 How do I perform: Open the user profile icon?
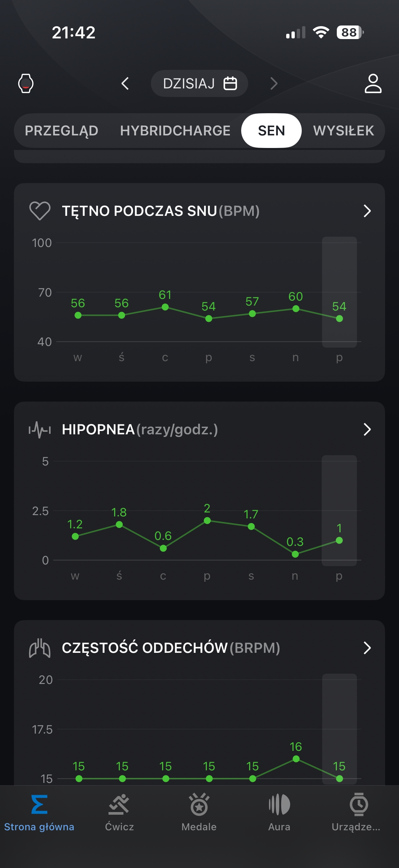click(x=373, y=83)
